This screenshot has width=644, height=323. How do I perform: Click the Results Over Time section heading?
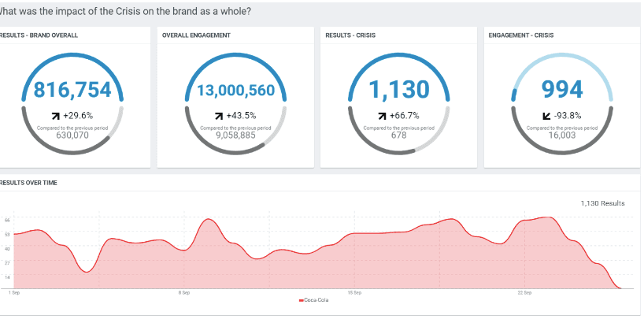click(29, 183)
